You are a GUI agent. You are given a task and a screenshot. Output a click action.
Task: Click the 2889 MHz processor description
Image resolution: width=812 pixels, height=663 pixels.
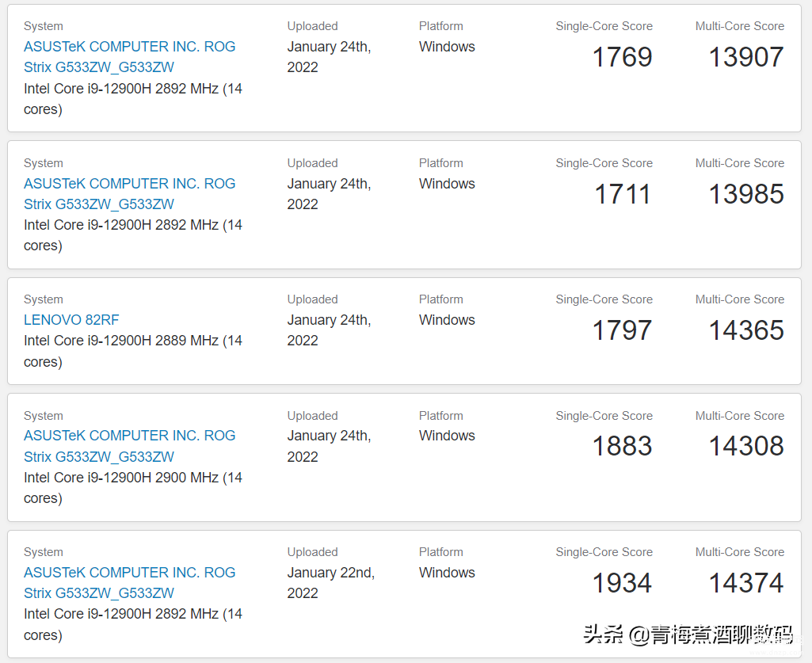pos(133,351)
